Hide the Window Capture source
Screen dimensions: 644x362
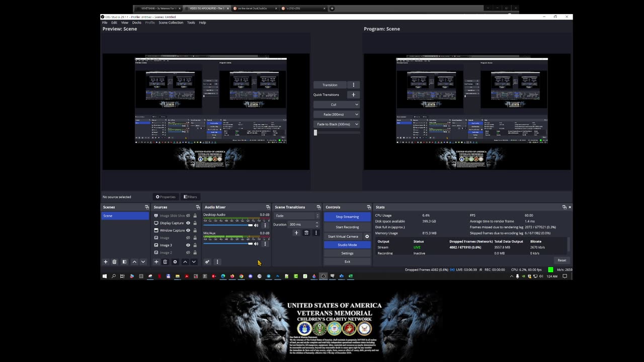[188, 230]
